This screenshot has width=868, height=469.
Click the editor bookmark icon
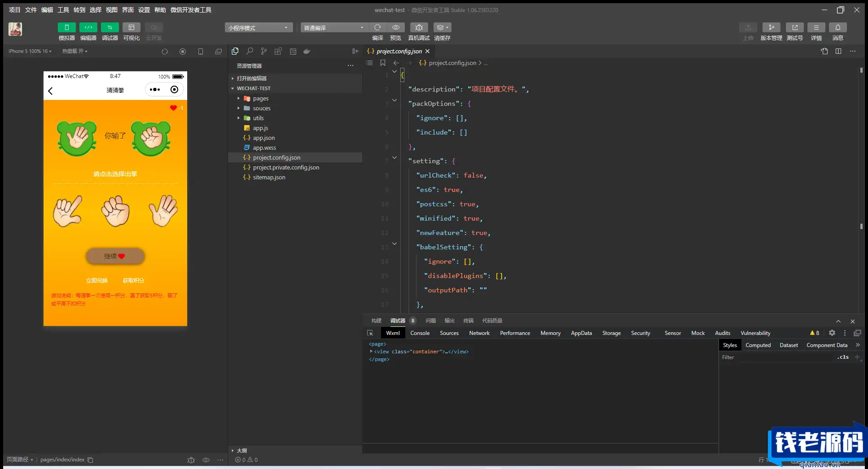click(383, 63)
